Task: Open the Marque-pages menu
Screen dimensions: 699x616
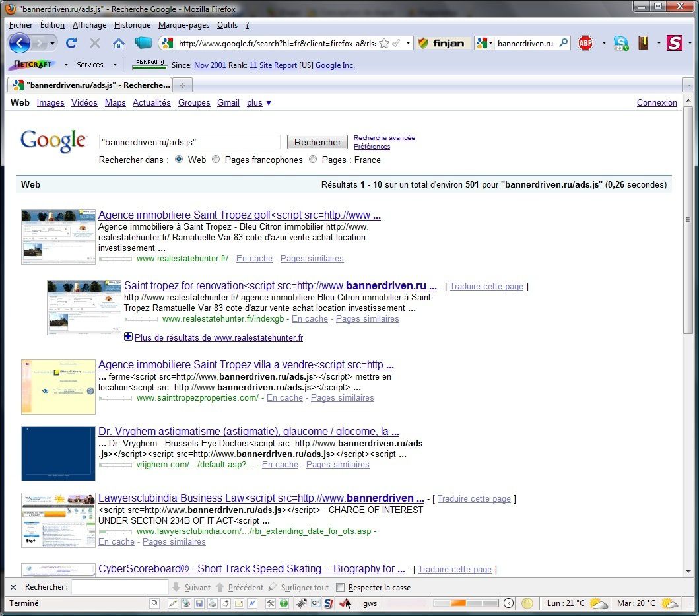Action: [183, 25]
